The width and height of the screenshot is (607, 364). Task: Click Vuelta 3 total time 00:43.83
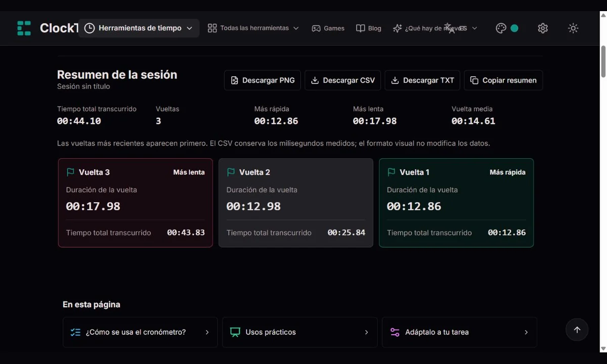click(186, 233)
